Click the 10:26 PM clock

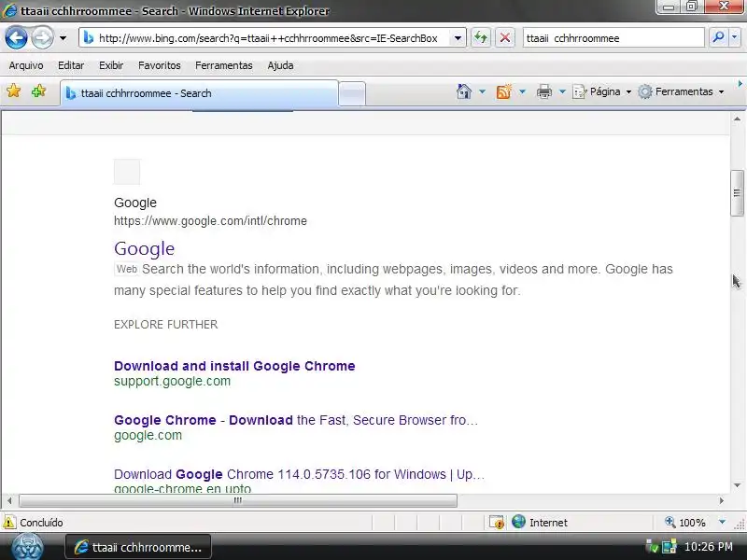(x=709, y=547)
